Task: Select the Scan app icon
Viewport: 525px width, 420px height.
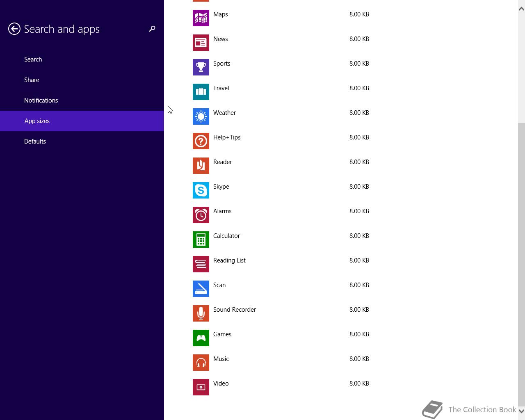Action: coord(201,289)
